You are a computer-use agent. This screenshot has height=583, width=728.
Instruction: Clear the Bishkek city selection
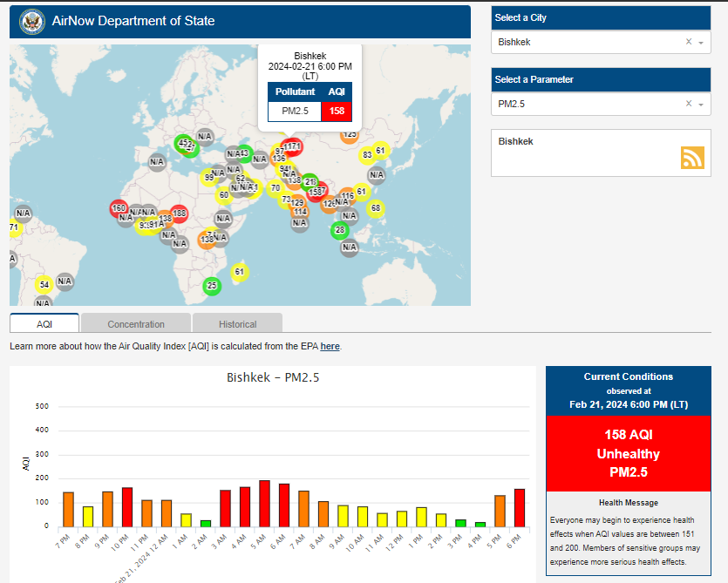tap(689, 42)
